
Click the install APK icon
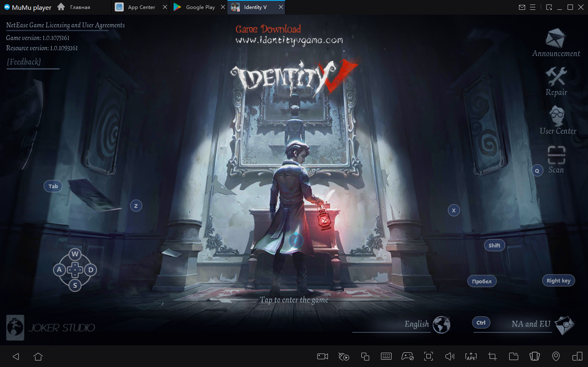(x=471, y=356)
